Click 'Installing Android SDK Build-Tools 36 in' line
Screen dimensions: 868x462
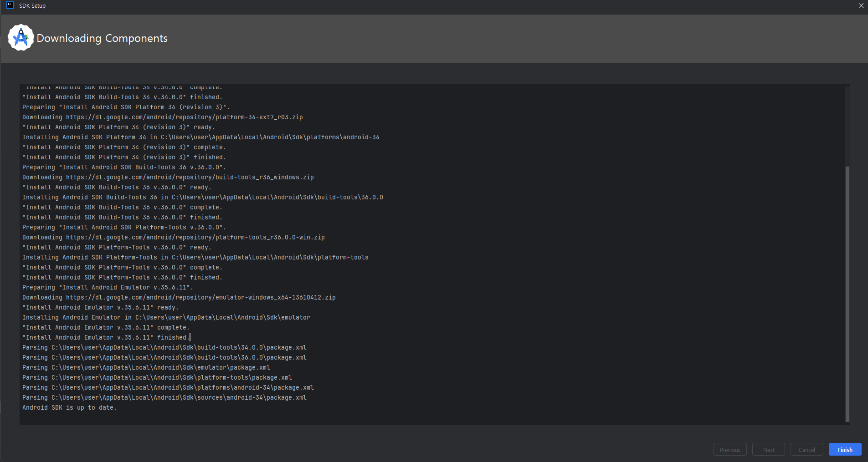coord(203,197)
